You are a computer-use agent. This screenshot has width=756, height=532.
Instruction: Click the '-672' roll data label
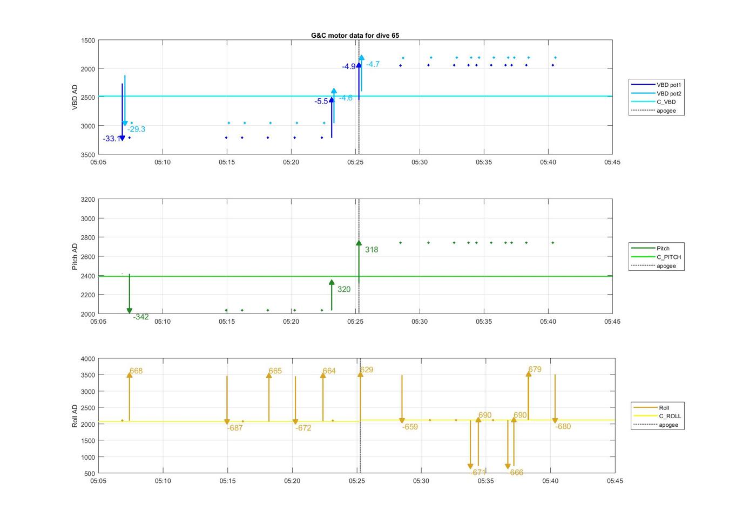click(303, 428)
